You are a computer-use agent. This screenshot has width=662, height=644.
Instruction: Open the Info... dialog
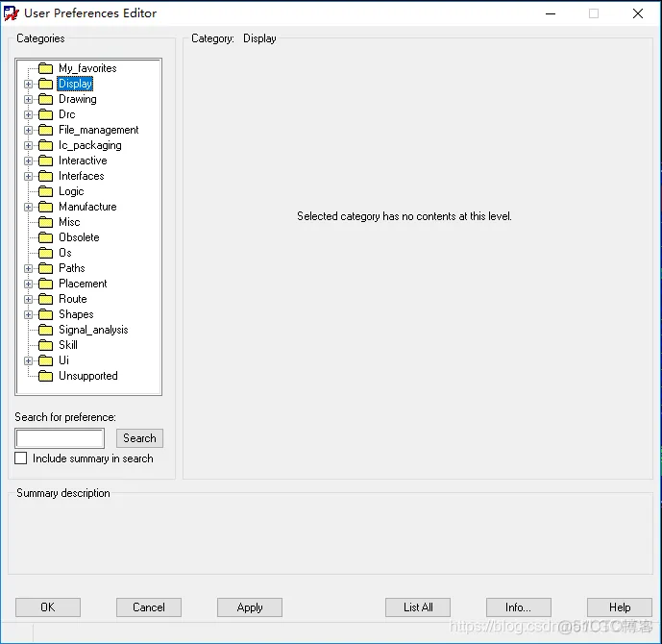[x=519, y=607]
